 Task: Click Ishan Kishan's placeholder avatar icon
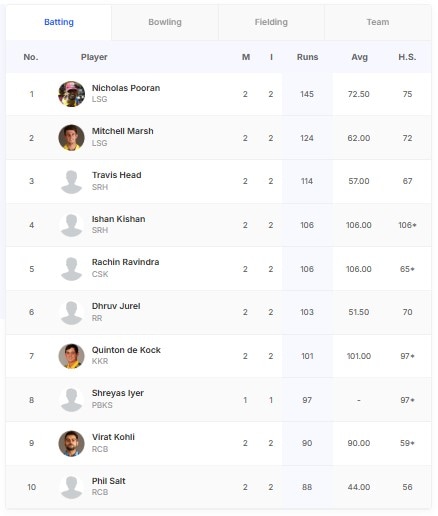pyautogui.click(x=71, y=225)
